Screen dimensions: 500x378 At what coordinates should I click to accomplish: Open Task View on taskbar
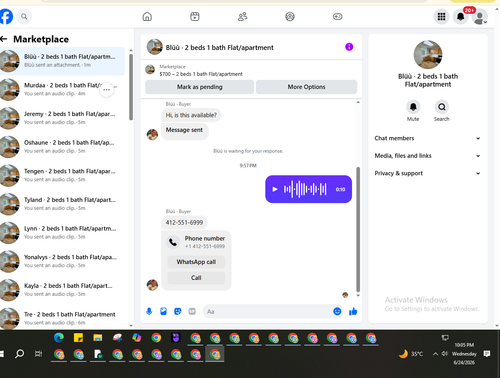pos(39,354)
